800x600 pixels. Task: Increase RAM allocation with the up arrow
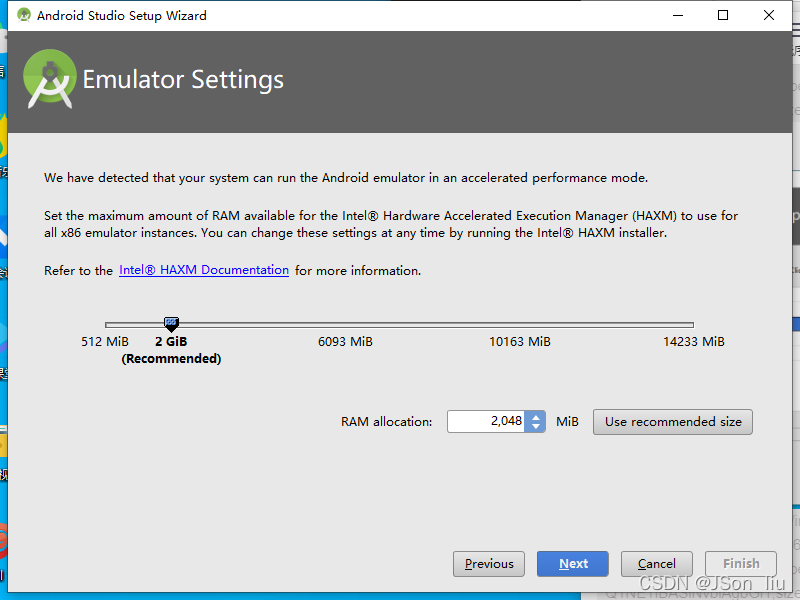point(535,416)
